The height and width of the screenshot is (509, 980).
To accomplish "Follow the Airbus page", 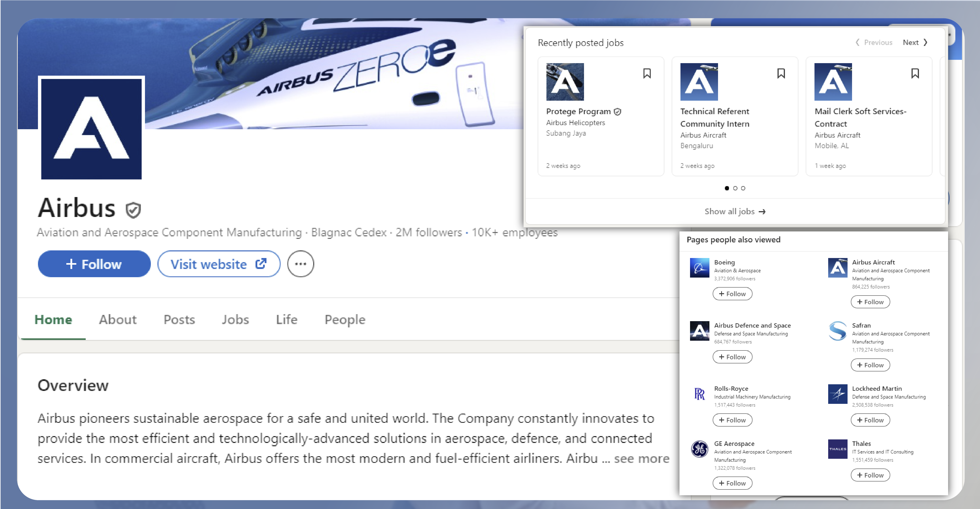I will pos(94,264).
